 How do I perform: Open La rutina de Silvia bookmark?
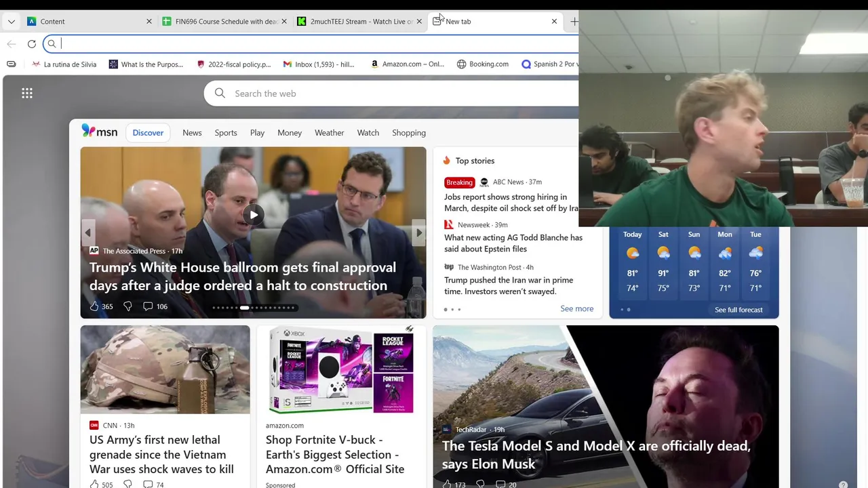pyautogui.click(x=64, y=64)
